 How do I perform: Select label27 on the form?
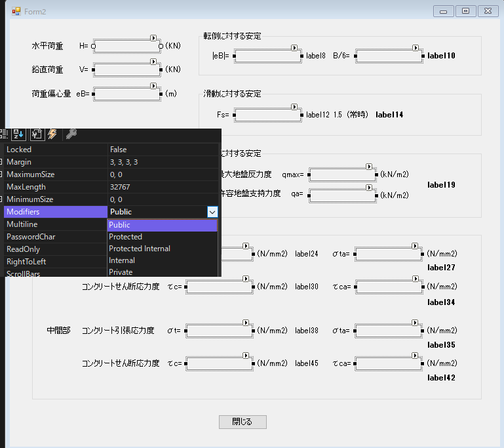tap(441, 267)
